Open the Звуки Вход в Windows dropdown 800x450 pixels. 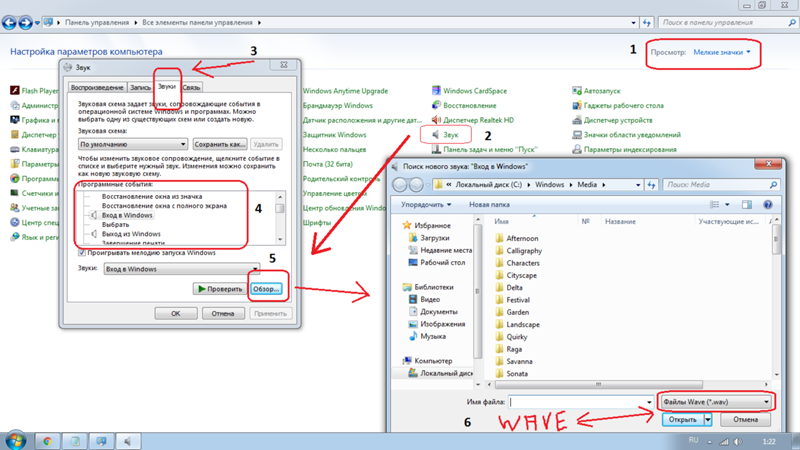coord(182,269)
